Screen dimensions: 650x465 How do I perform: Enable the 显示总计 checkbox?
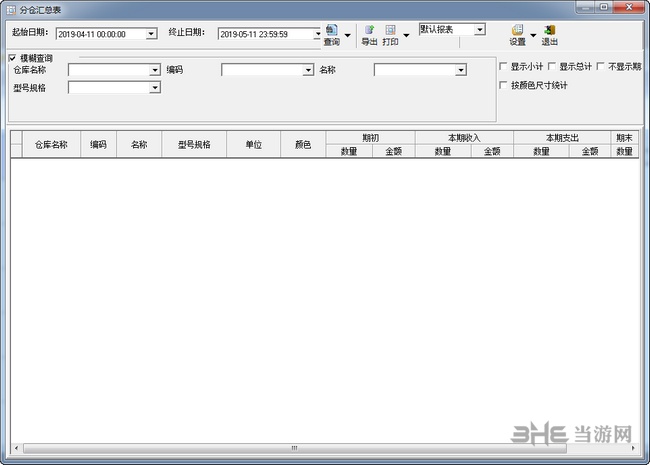552,66
